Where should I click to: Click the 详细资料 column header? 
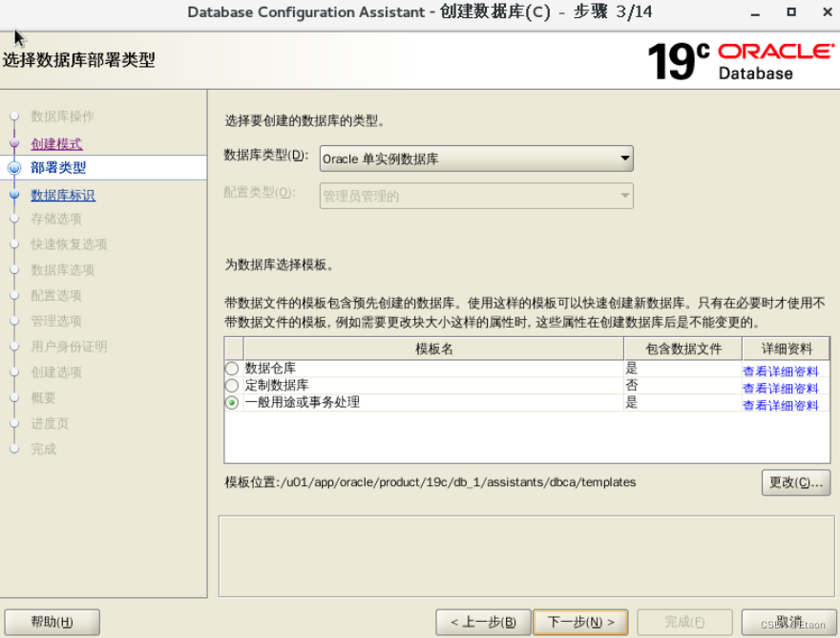(x=787, y=349)
